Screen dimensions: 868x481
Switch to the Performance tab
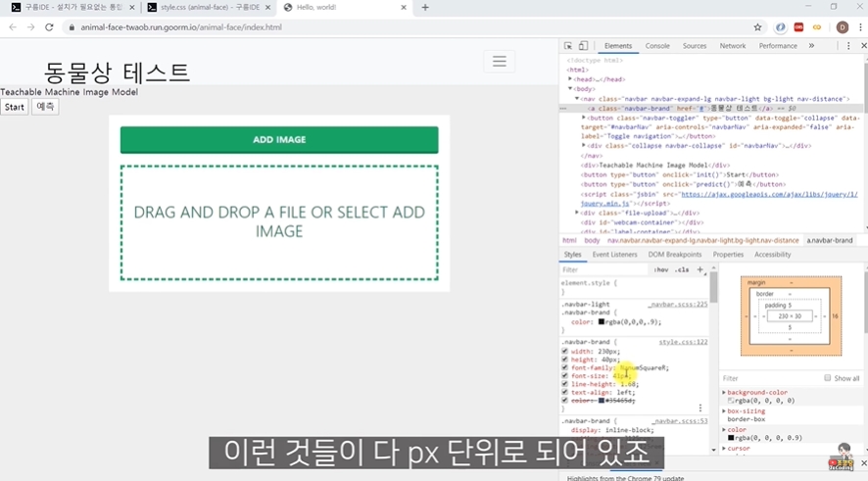click(x=778, y=46)
